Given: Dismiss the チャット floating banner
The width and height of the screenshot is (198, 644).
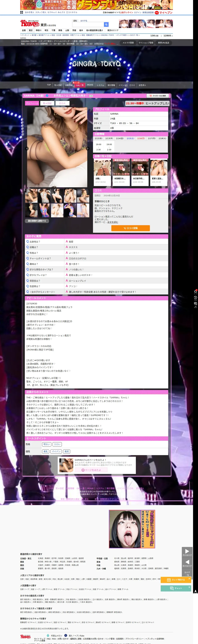Looking at the screenshot, I should point(189,587).
